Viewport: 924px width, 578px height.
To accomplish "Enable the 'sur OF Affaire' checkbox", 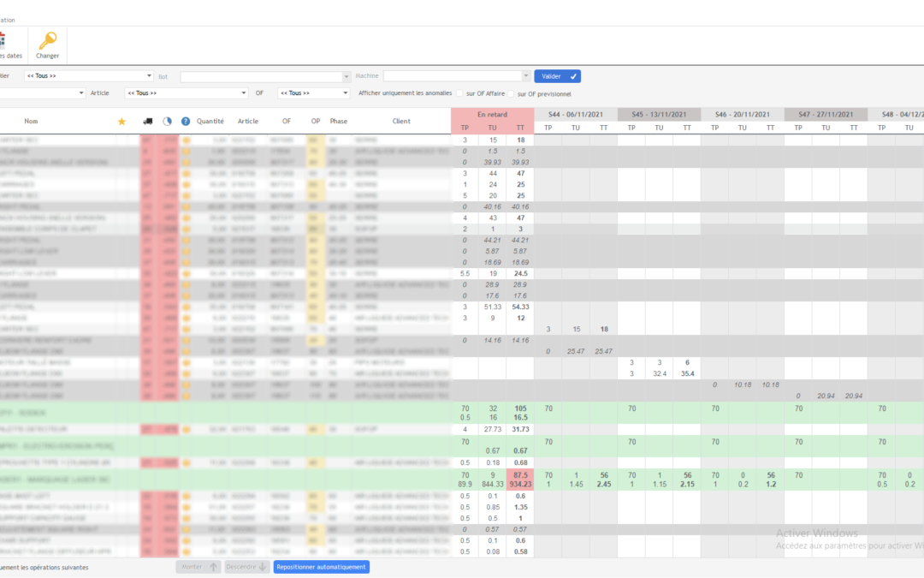I will [460, 93].
